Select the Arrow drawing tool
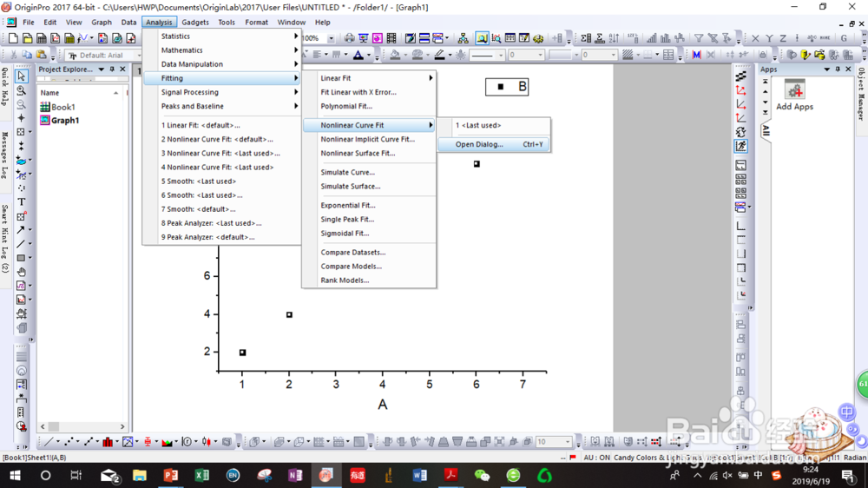Viewport: 868px width, 488px height. pyautogui.click(x=21, y=230)
